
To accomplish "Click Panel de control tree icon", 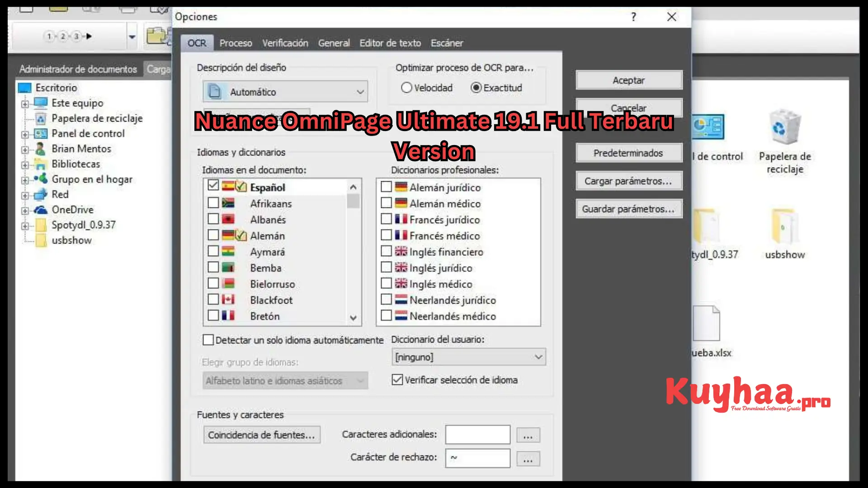I will click(41, 134).
